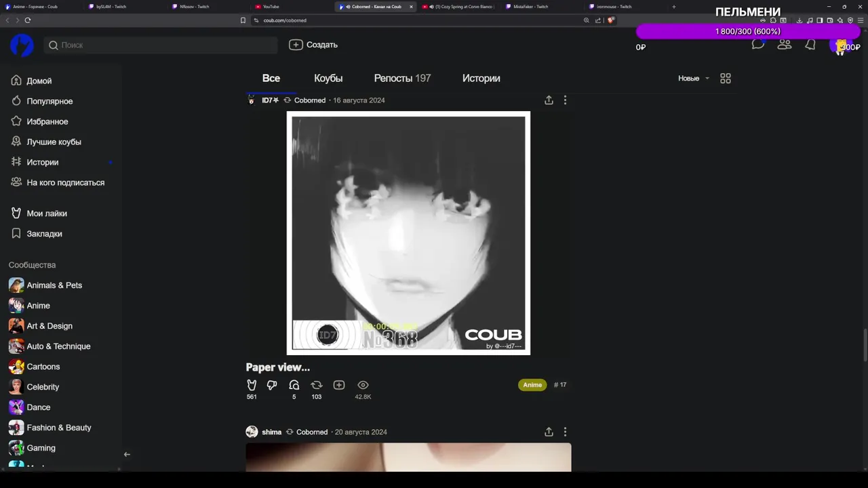The height and width of the screenshot is (488, 868).
Task: Click Coborned repost link on ID7 post
Action: click(x=310, y=100)
